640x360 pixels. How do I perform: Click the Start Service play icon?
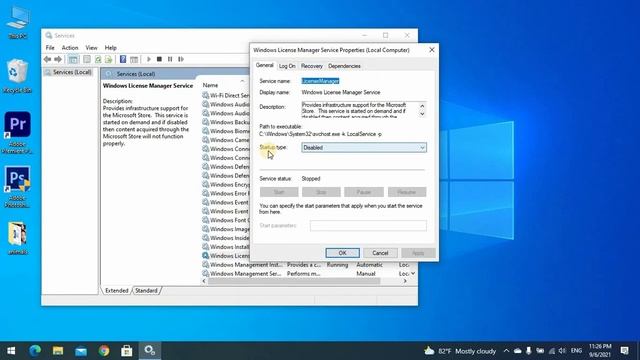click(x=149, y=59)
